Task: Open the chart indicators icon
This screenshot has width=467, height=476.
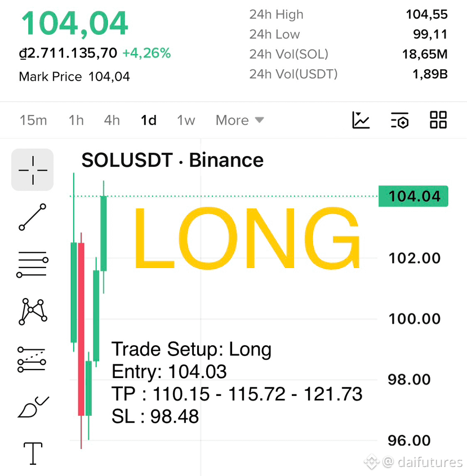Action: (361, 120)
